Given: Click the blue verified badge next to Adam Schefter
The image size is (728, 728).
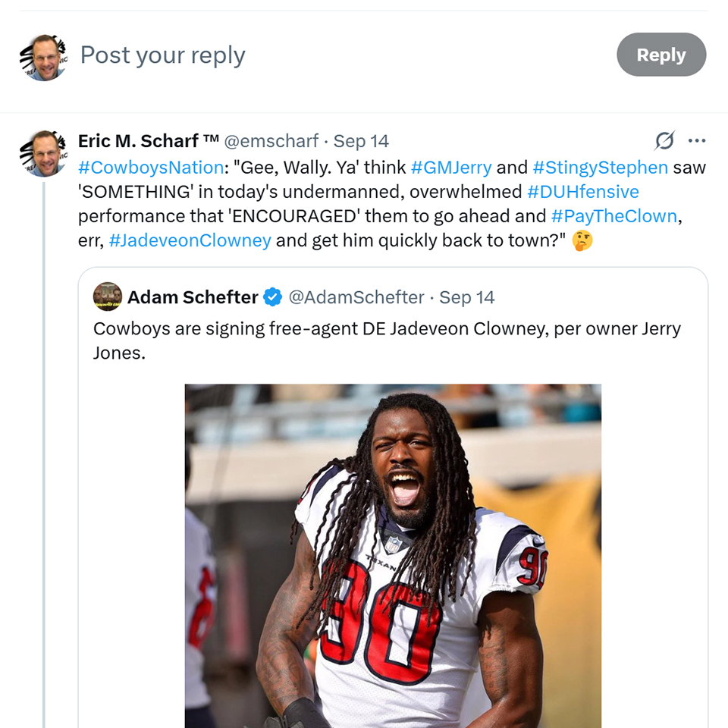Looking at the screenshot, I should (x=272, y=297).
